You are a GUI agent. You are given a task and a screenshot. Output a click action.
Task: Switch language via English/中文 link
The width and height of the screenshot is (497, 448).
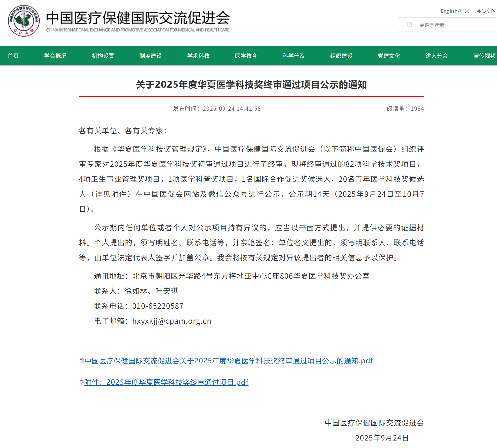(x=455, y=11)
